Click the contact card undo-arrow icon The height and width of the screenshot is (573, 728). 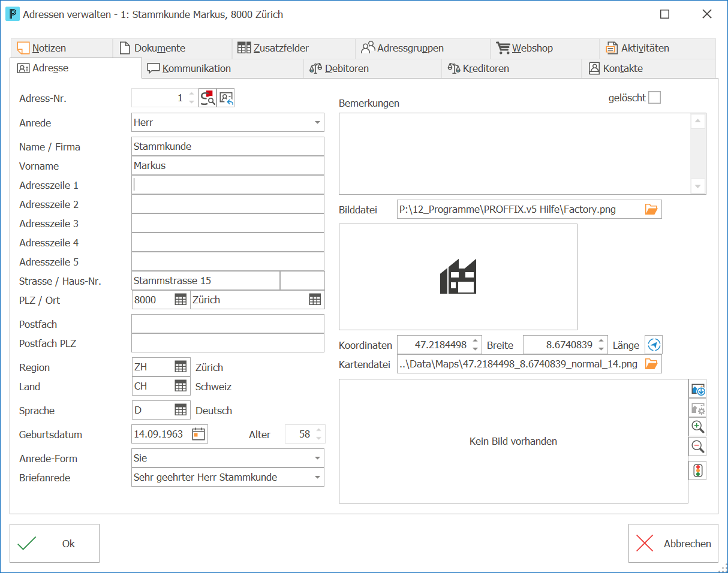coord(226,98)
